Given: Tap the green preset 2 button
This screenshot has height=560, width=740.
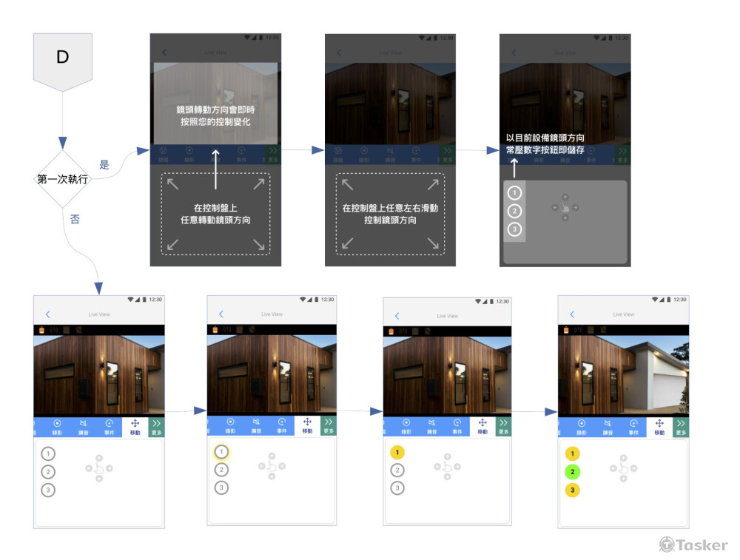Looking at the screenshot, I should point(573,472).
